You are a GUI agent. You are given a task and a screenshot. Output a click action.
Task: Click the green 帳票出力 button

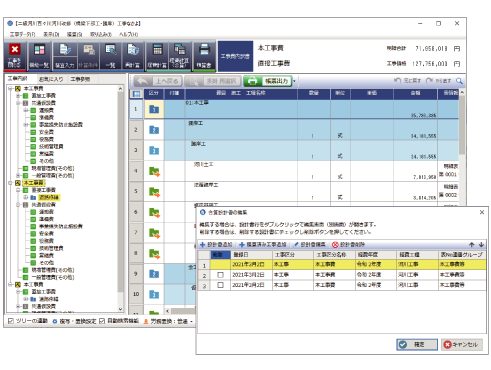pyautogui.click(x=268, y=81)
